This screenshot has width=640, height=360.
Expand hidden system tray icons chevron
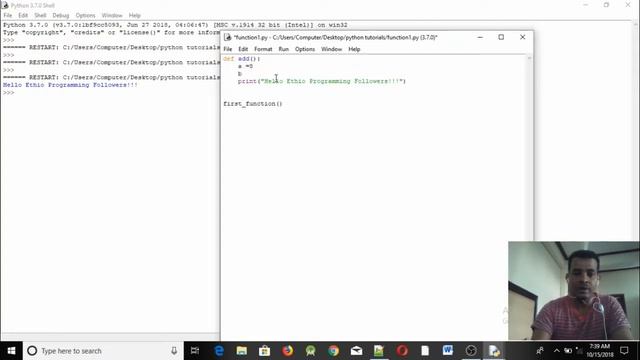(557, 351)
